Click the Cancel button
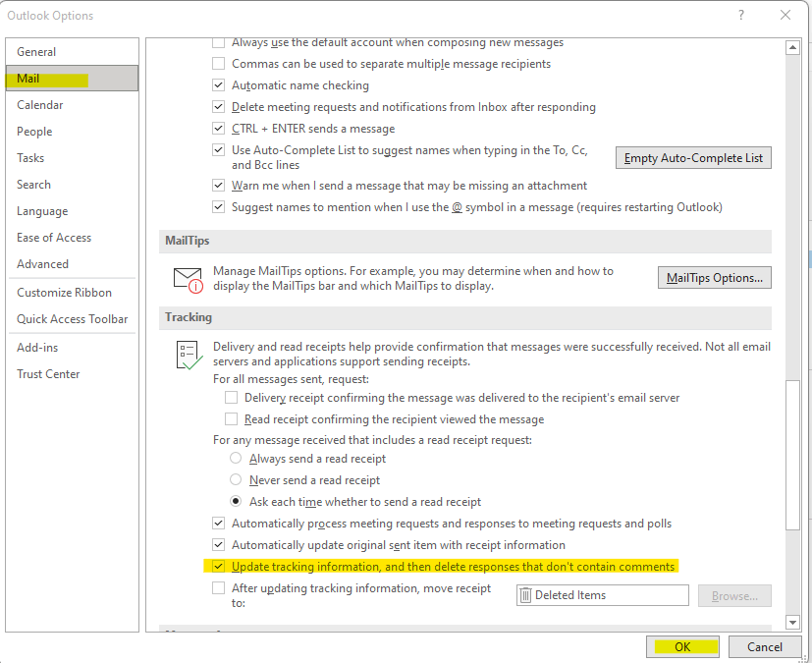The image size is (812, 663). tap(764, 647)
